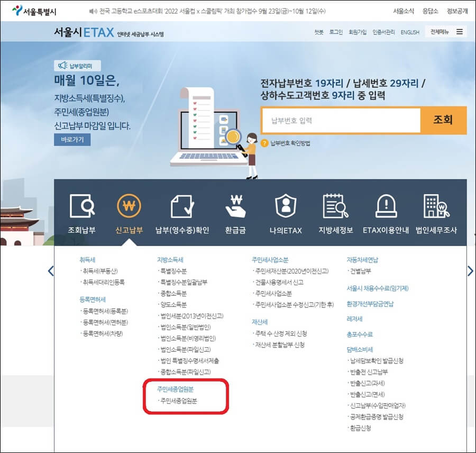
Task: Open 등록면허세(면허분) entry
Action: (105, 322)
